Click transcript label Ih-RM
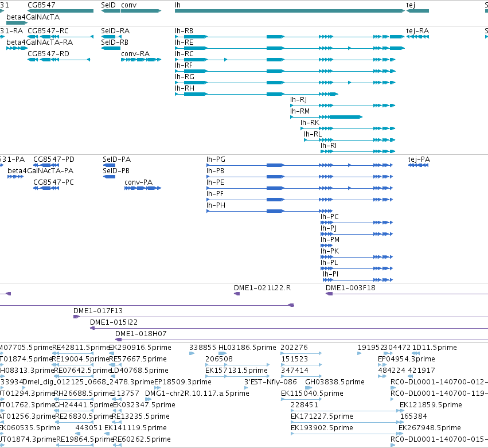 [300, 111]
